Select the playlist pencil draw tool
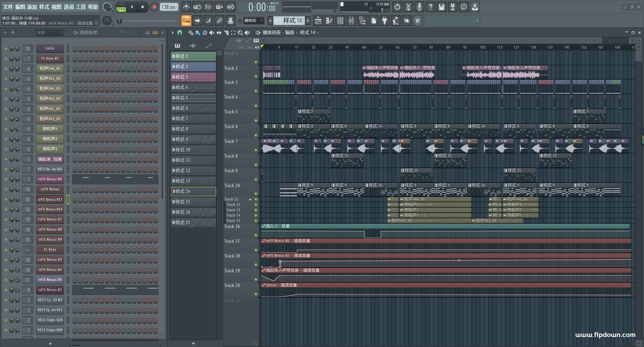 click(191, 33)
